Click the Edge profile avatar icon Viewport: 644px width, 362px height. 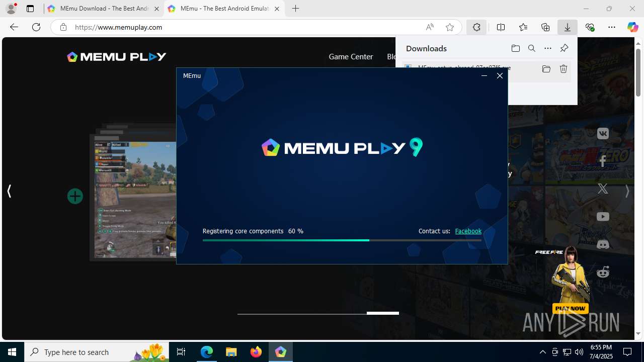point(11,9)
